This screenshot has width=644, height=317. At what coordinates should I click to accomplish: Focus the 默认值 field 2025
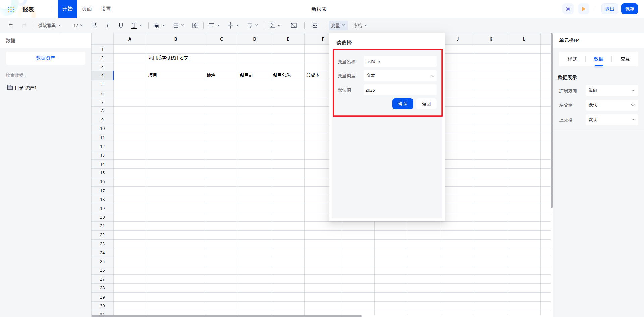click(400, 90)
